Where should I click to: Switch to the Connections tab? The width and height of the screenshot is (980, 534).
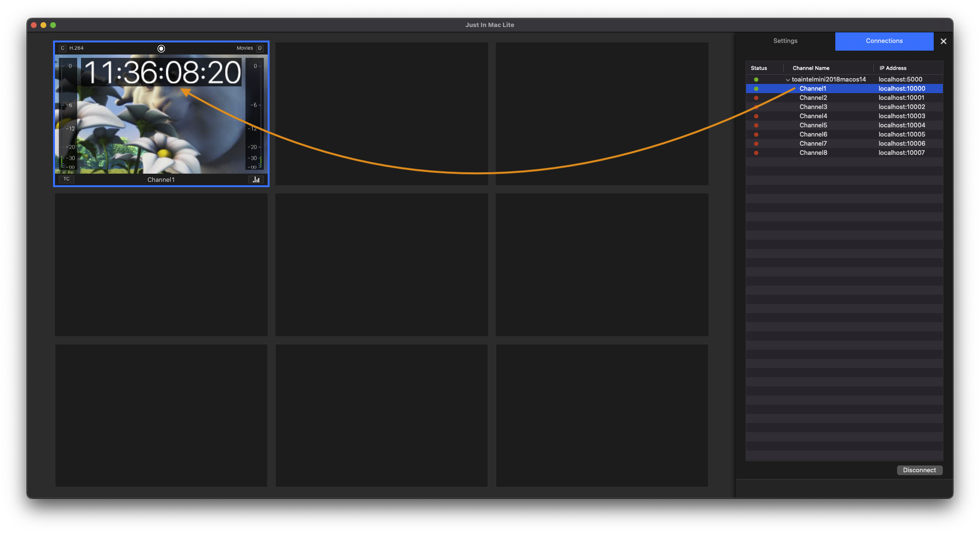pyautogui.click(x=884, y=41)
